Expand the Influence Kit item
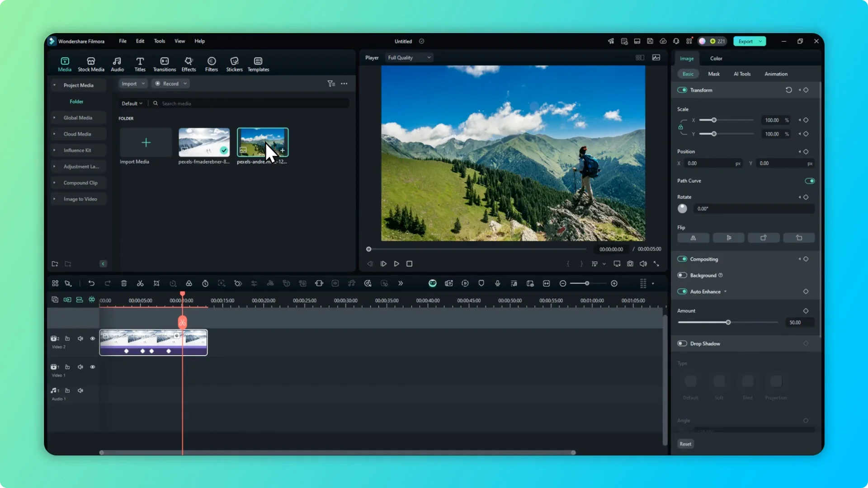868x488 pixels. pyautogui.click(x=54, y=150)
